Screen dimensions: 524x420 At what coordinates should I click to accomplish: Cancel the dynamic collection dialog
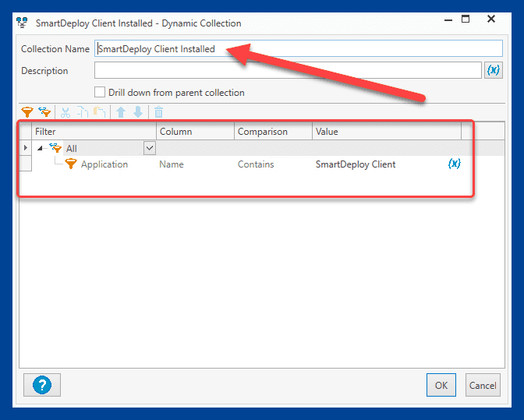click(483, 385)
